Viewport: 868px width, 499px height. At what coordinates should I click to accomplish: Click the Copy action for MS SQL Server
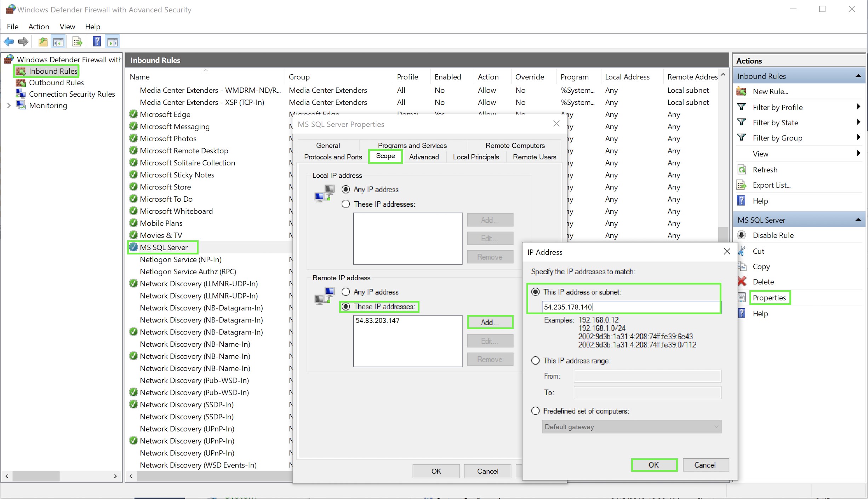click(x=761, y=266)
